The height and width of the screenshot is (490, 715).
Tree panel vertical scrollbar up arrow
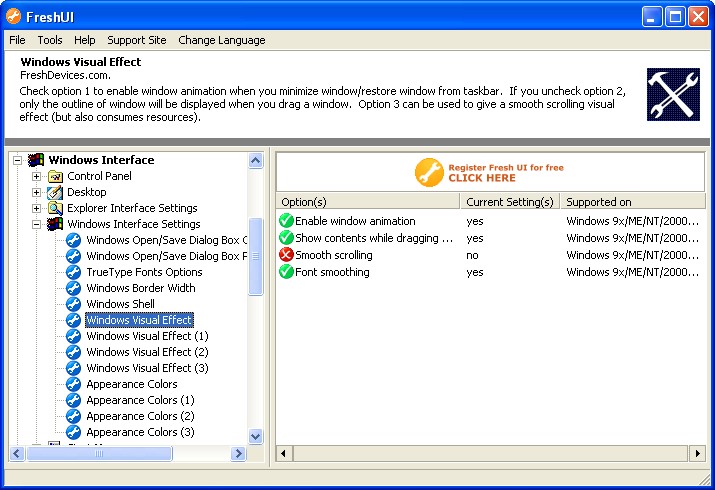pyautogui.click(x=256, y=160)
